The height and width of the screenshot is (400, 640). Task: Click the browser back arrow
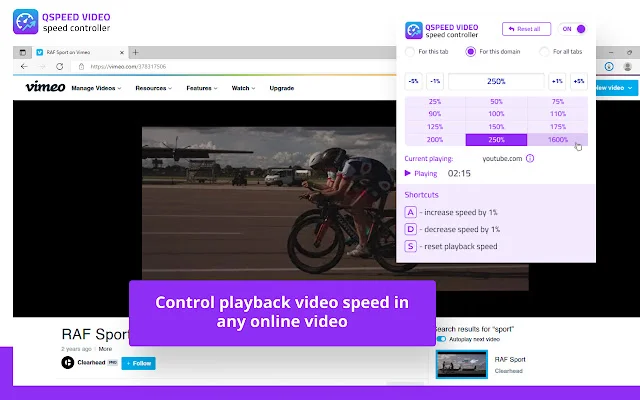(x=24, y=67)
